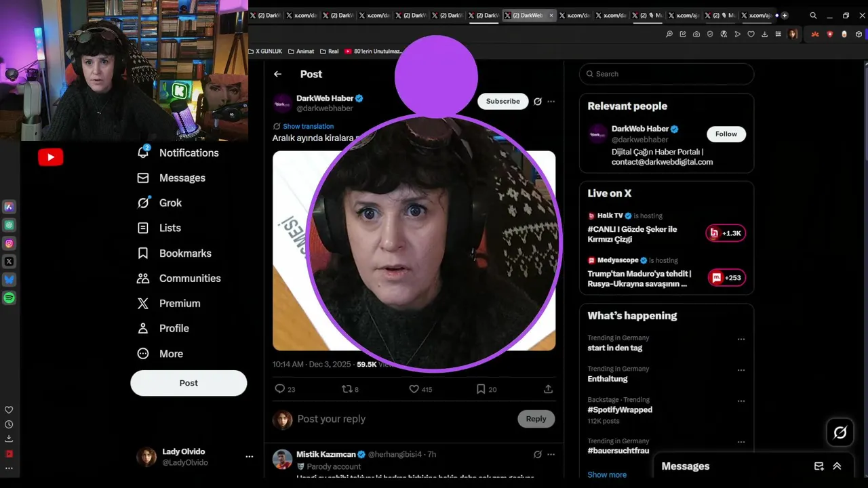
Task: Open Communities in the sidebar
Action: (x=179, y=278)
